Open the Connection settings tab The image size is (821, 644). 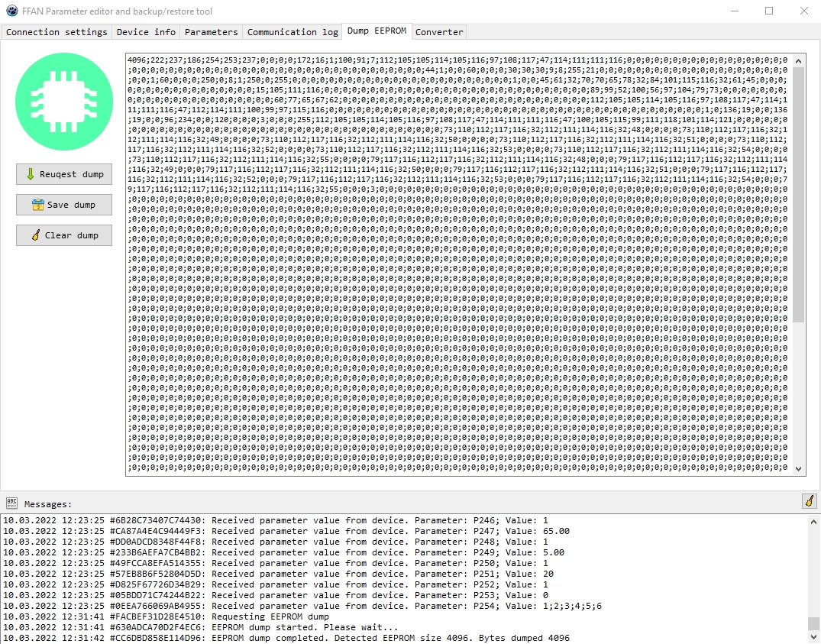point(57,32)
